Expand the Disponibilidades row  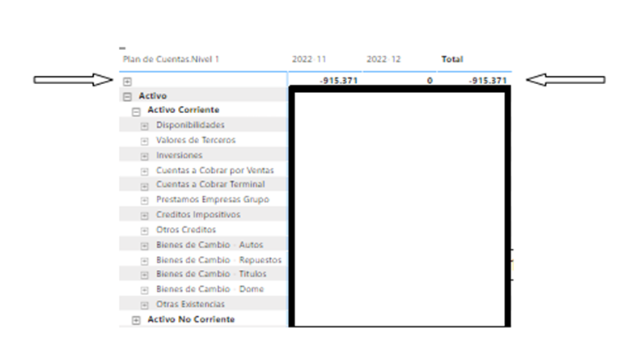coord(144,126)
